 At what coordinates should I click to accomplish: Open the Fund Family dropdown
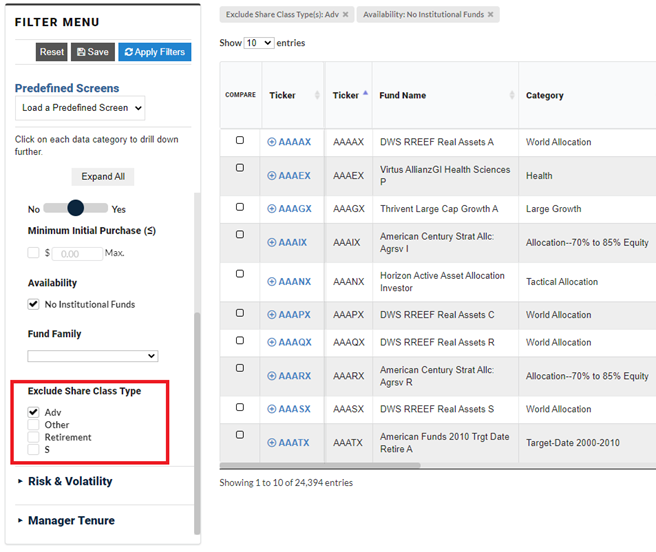[x=93, y=356]
